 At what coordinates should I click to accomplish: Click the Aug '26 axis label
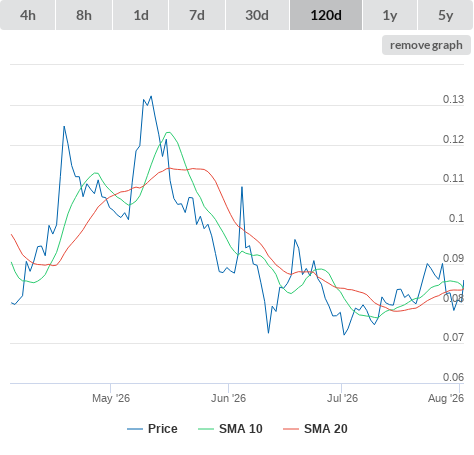click(446, 398)
